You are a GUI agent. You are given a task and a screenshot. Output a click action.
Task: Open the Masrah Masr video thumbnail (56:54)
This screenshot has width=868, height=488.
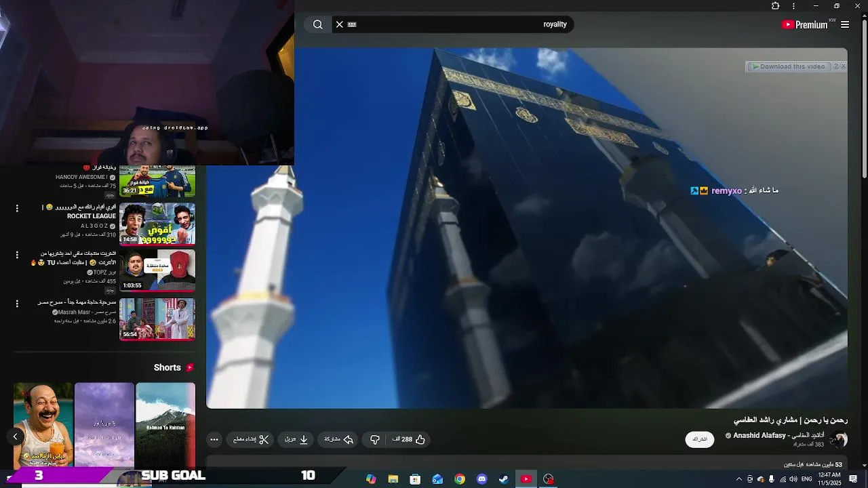pyautogui.click(x=157, y=319)
